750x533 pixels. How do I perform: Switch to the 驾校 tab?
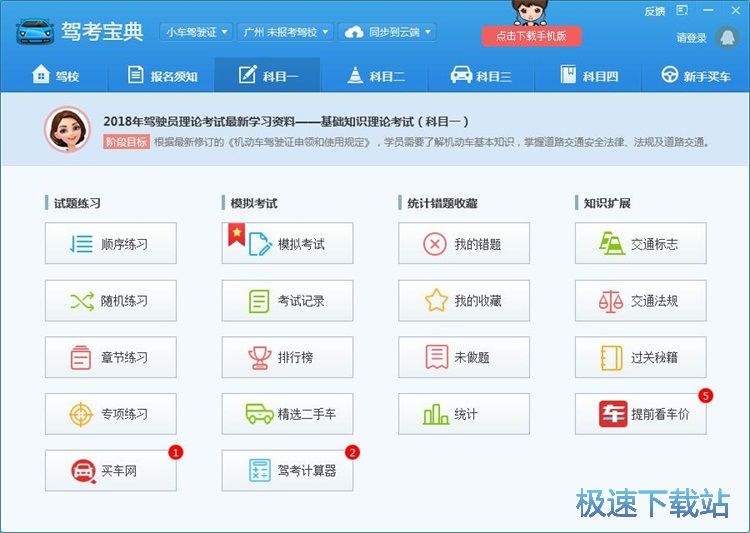tap(55, 75)
